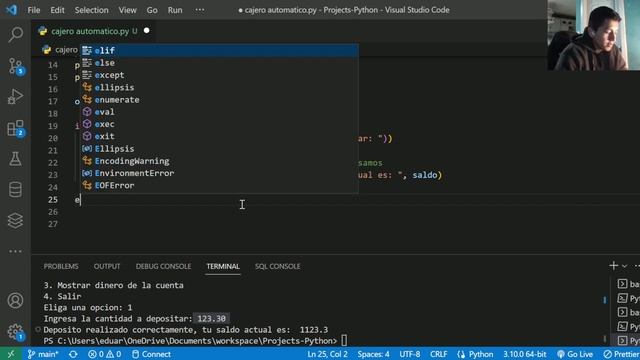The image size is (640, 360).
Task: Create a new terminal with plus icon
Action: [613, 266]
